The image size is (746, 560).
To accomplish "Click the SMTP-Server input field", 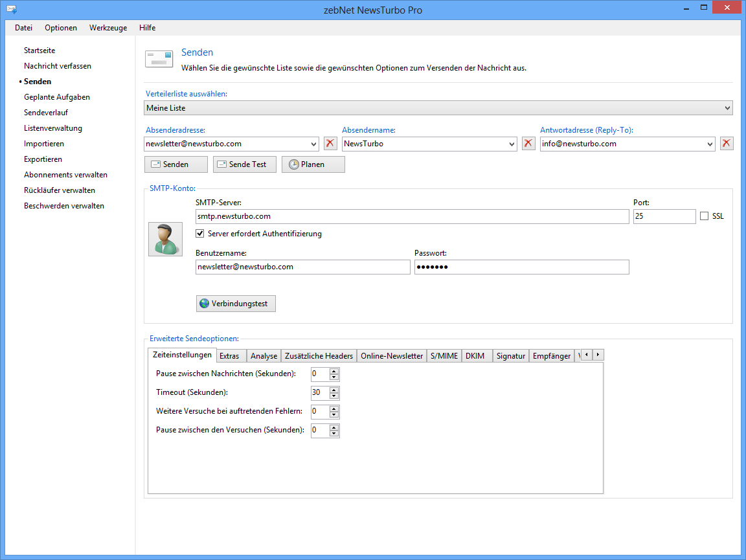I will (411, 216).
